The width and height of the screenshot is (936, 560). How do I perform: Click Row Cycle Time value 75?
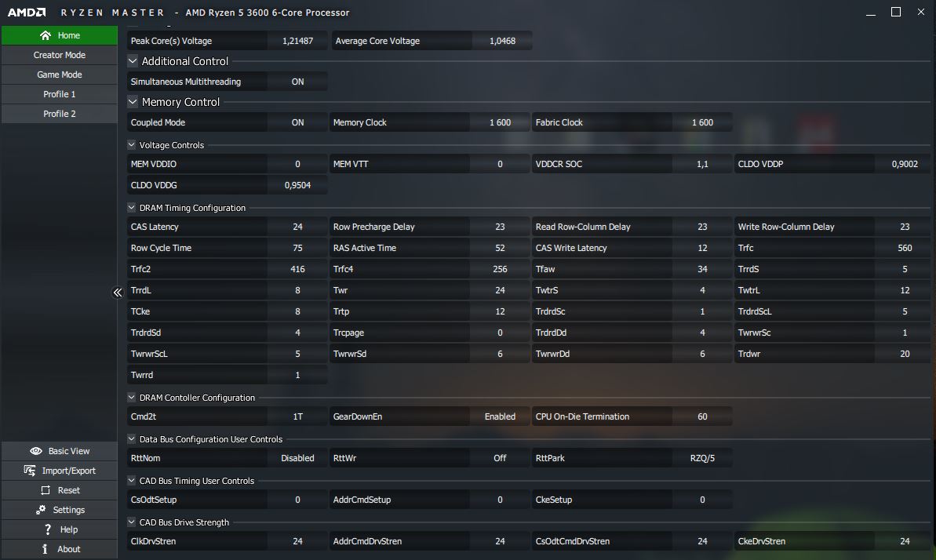tap(297, 248)
